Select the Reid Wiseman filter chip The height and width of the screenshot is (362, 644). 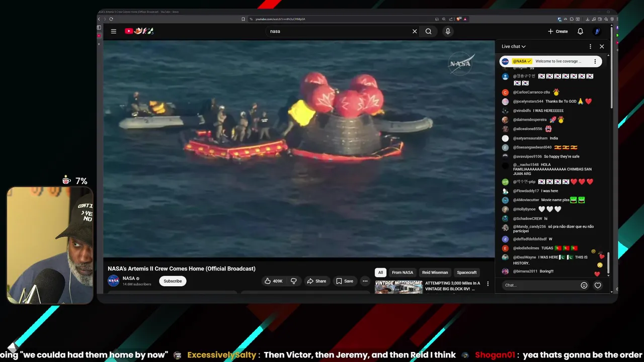[x=435, y=273]
